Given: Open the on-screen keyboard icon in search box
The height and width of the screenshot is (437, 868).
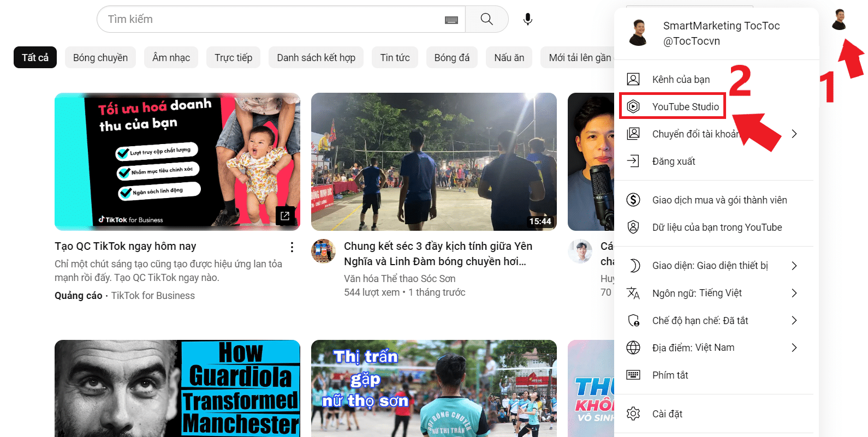Looking at the screenshot, I should click(x=451, y=20).
